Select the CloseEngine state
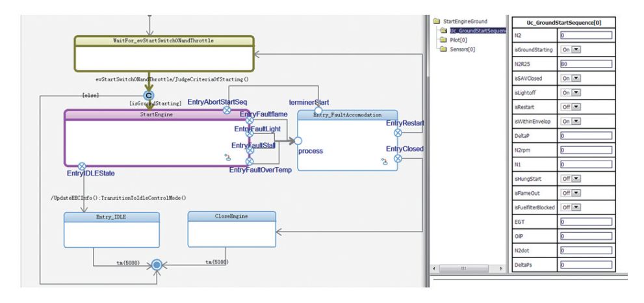The image size is (644, 303). pyautogui.click(x=231, y=230)
